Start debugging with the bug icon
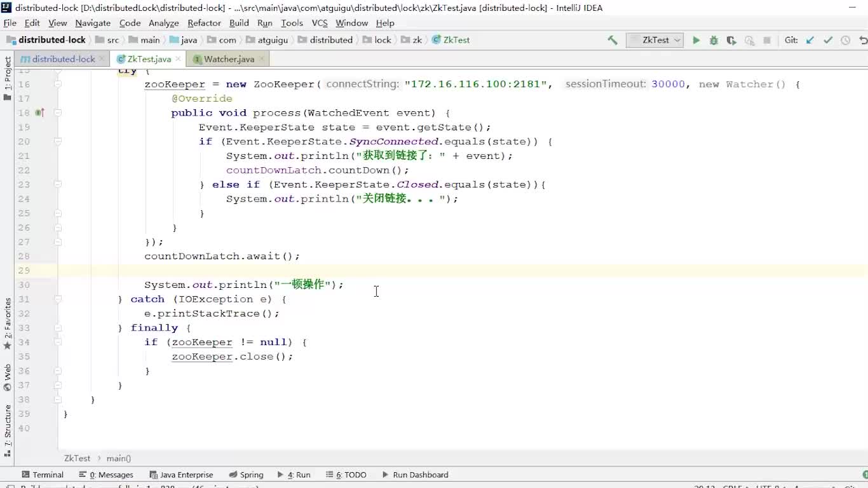The width and height of the screenshot is (868, 488). pos(714,40)
